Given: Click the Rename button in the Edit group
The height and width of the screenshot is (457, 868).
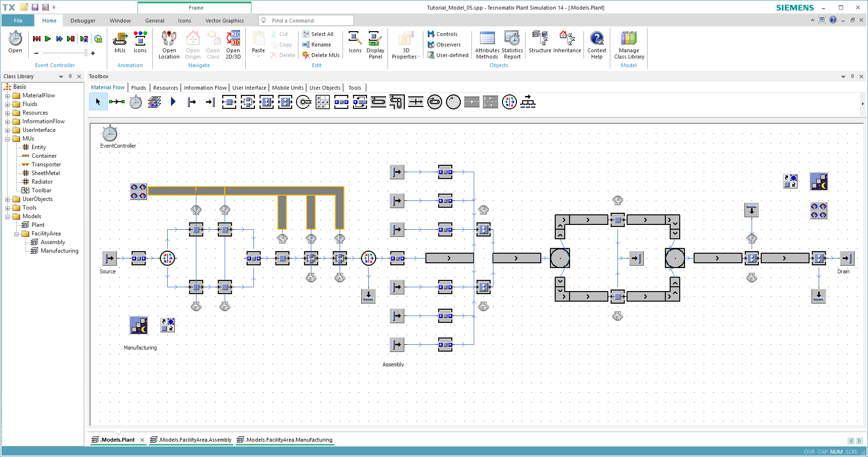Looking at the screenshot, I should coord(318,45).
